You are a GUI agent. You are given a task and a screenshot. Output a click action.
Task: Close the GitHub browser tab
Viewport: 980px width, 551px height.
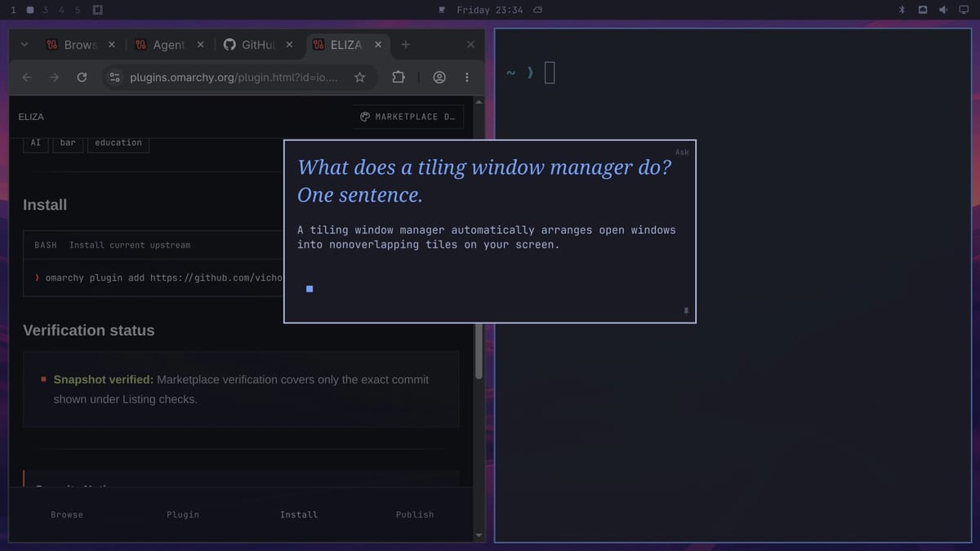[289, 45]
